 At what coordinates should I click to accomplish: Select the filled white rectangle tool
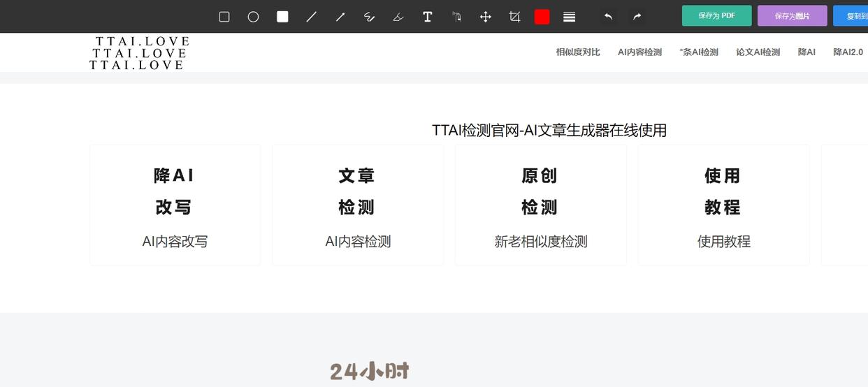(282, 17)
